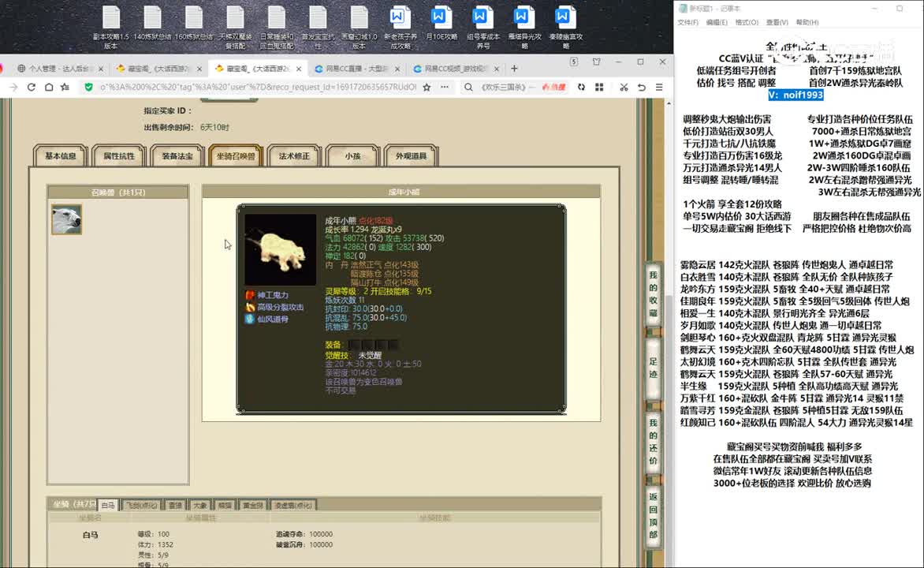Open the 月10E攻略 WPS document
Screen dimensions: 924x568
pos(442,24)
